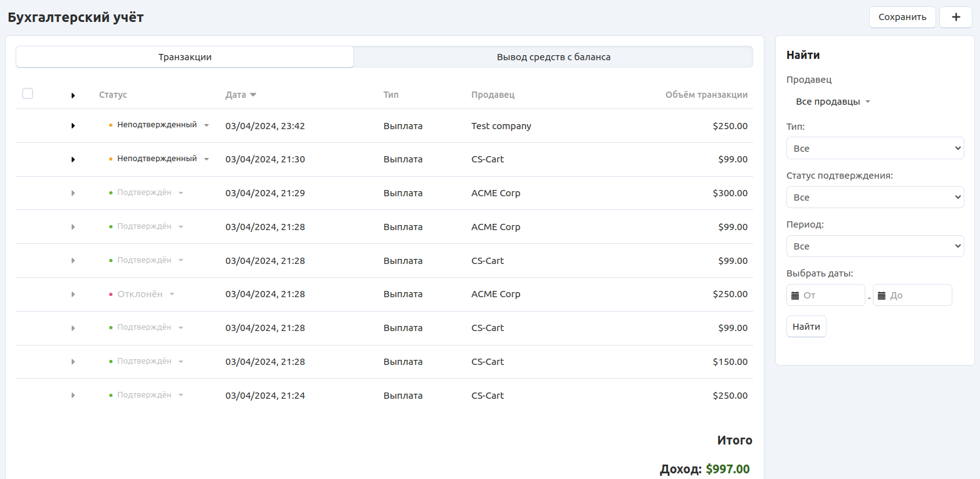Viewport: 980px width, 479px height.
Task: Click the calendar icon in the От field
Action: pyautogui.click(x=795, y=295)
